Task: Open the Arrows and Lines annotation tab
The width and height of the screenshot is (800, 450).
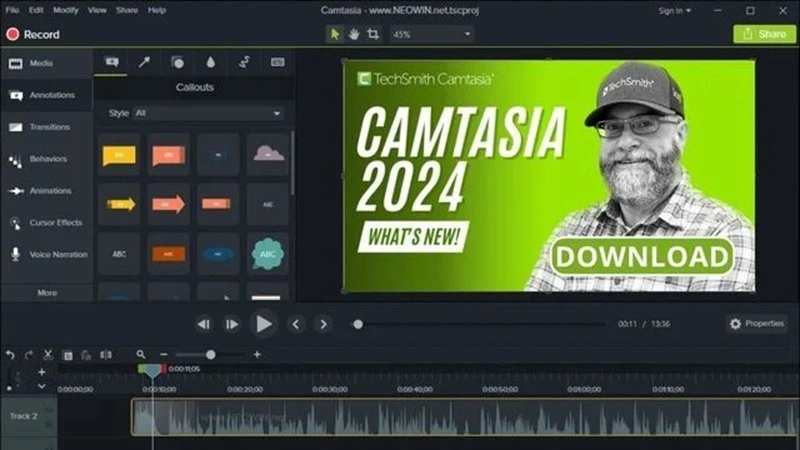Action: tap(144, 62)
